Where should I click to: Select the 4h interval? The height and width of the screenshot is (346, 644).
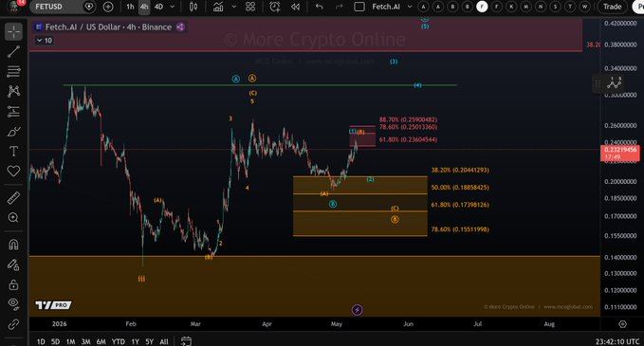point(144,7)
